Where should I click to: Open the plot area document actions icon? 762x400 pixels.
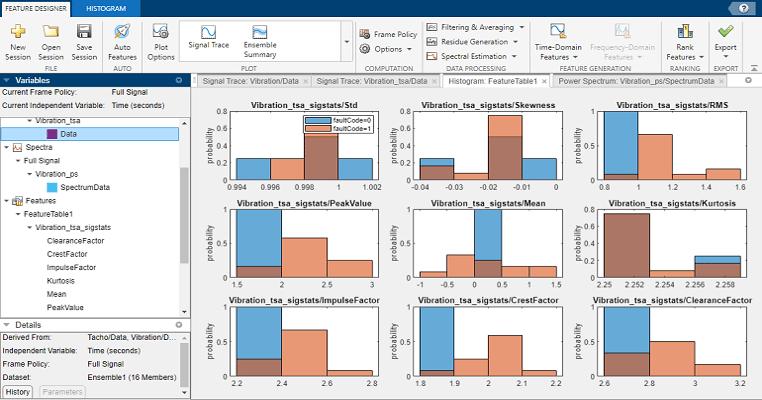tap(748, 80)
